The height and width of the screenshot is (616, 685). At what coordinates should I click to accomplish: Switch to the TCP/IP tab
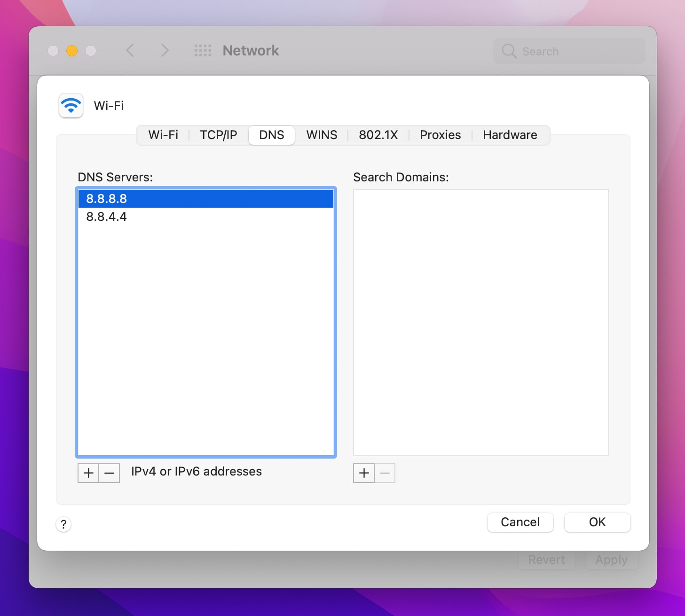tap(218, 135)
